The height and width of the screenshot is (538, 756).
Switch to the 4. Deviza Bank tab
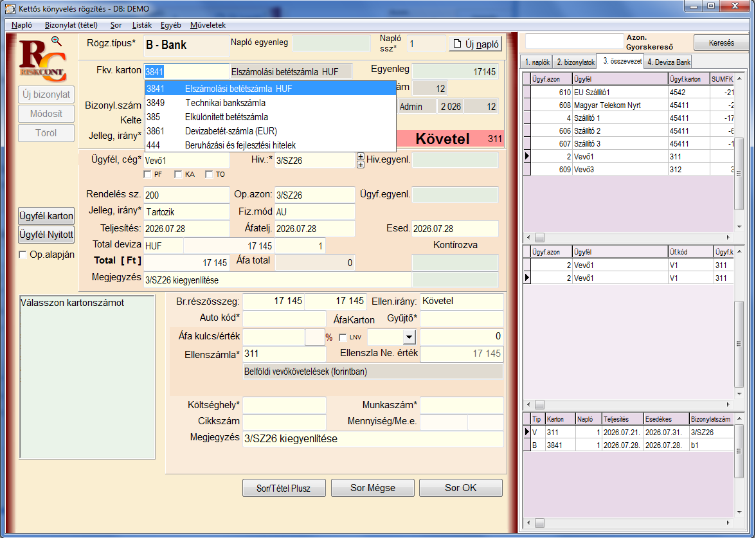[669, 62]
